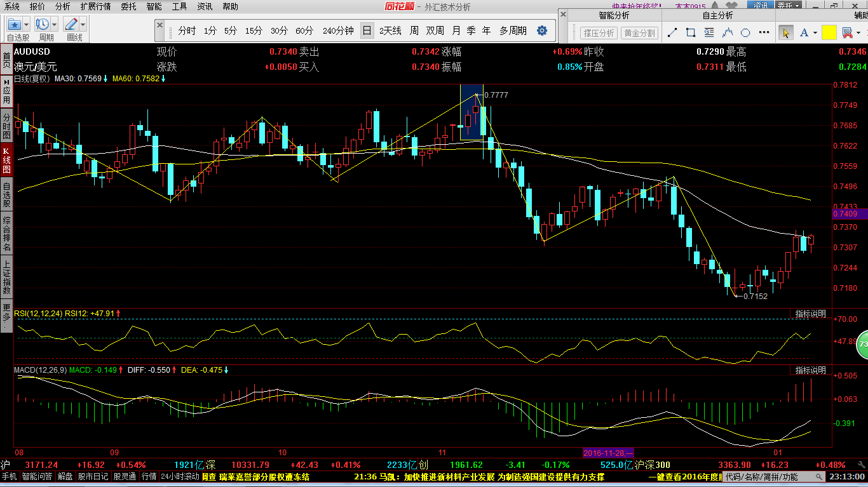Open the 报价 menu
868x487 pixels.
[x=37, y=6]
